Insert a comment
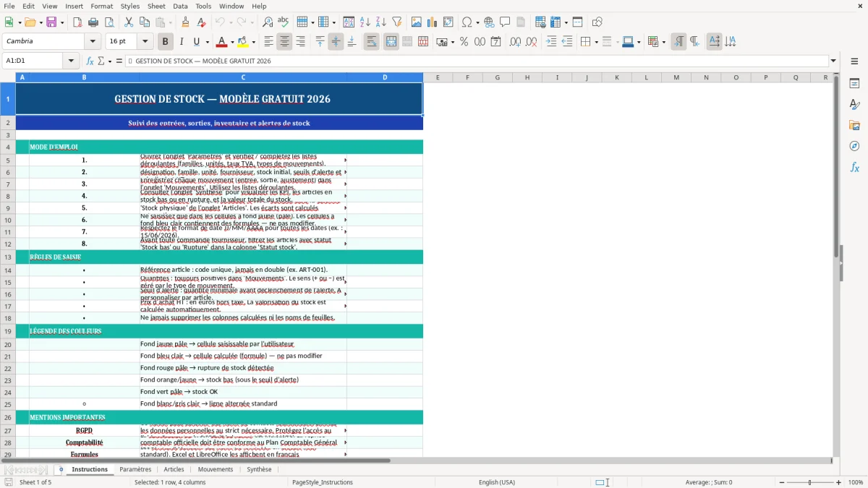The image size is (868, 488). (x=505, y=22)
